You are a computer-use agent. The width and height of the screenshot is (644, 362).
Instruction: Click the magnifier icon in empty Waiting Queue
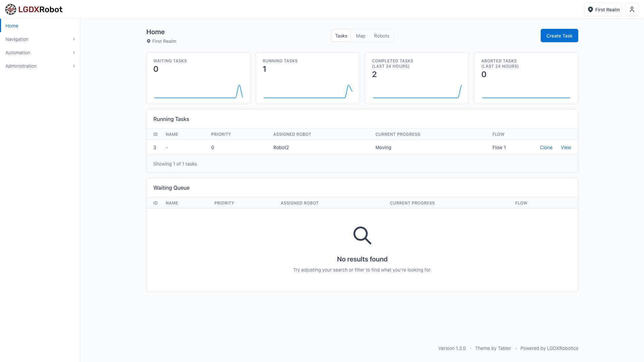click(362, 236)
